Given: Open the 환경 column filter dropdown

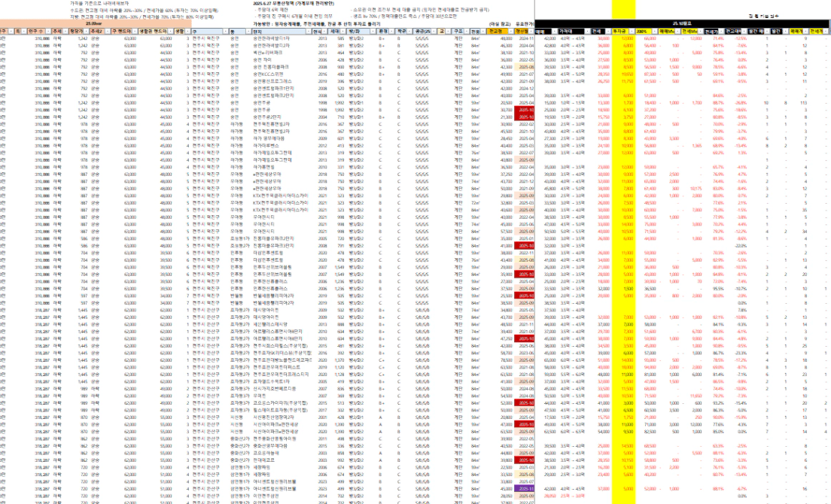Looking at the screenshot, I should [391, 32].
